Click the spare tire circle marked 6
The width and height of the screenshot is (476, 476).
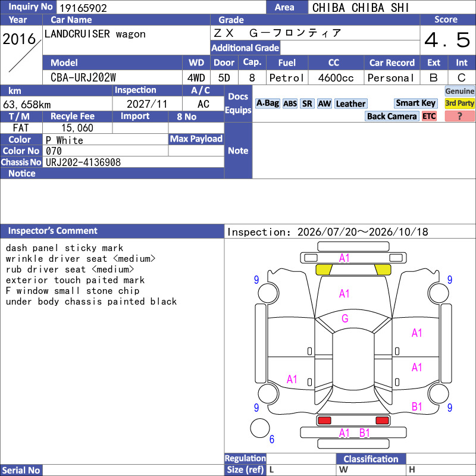[x=260, y=428]
